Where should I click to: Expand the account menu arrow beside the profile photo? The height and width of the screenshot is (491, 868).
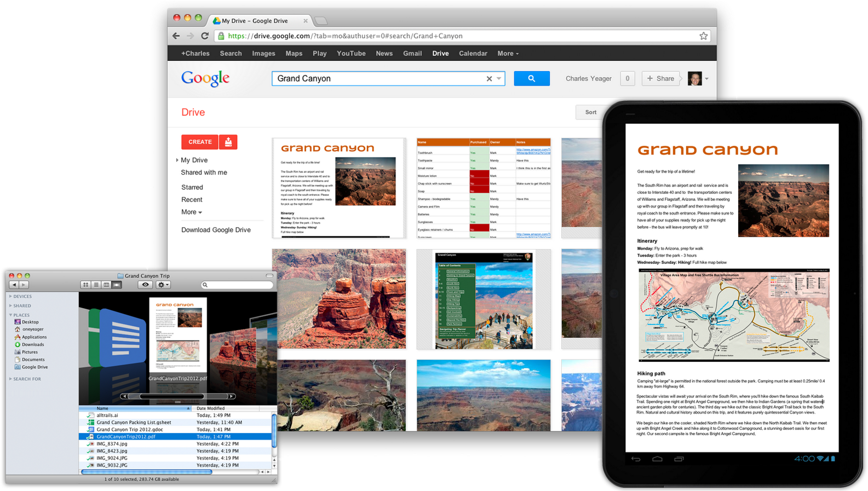(x=706, y=79)
